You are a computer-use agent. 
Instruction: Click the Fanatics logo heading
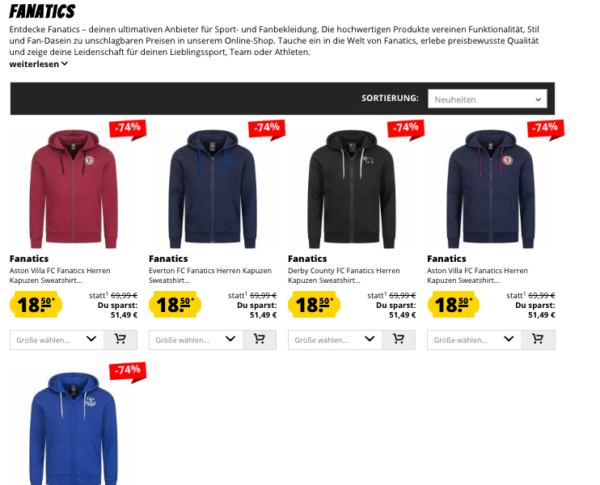[42, 11]
